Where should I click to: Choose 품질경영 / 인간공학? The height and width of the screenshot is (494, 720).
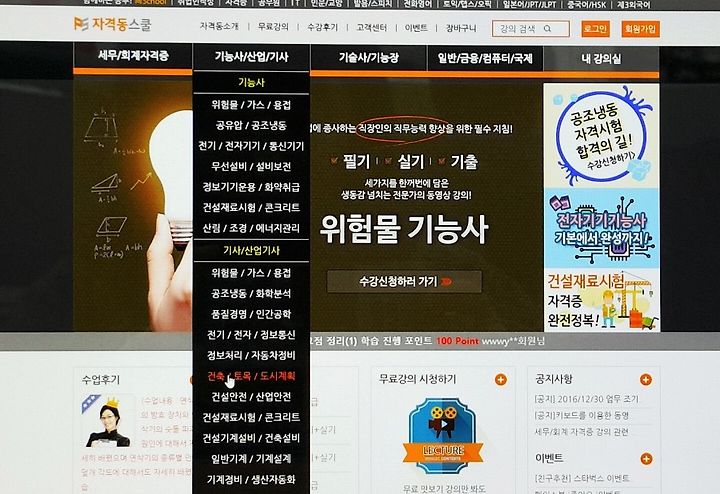tap(251, 314)
